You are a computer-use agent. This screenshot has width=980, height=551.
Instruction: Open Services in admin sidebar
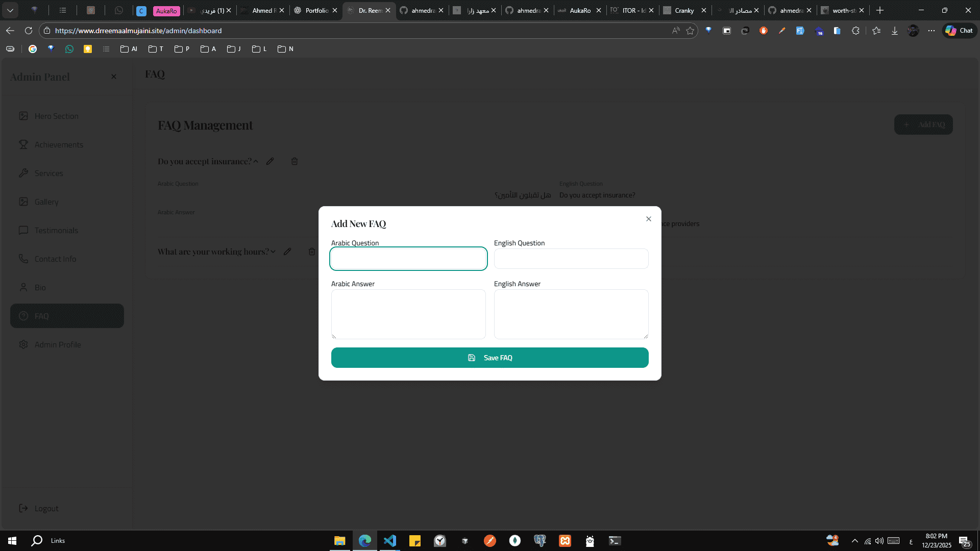67,173
